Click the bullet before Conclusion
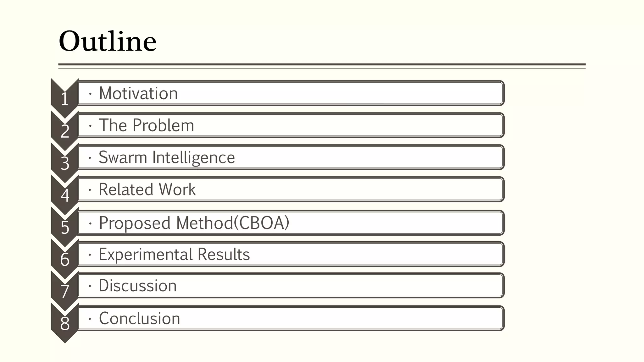Viewport: 644px width, 362px height. [90, 319]
